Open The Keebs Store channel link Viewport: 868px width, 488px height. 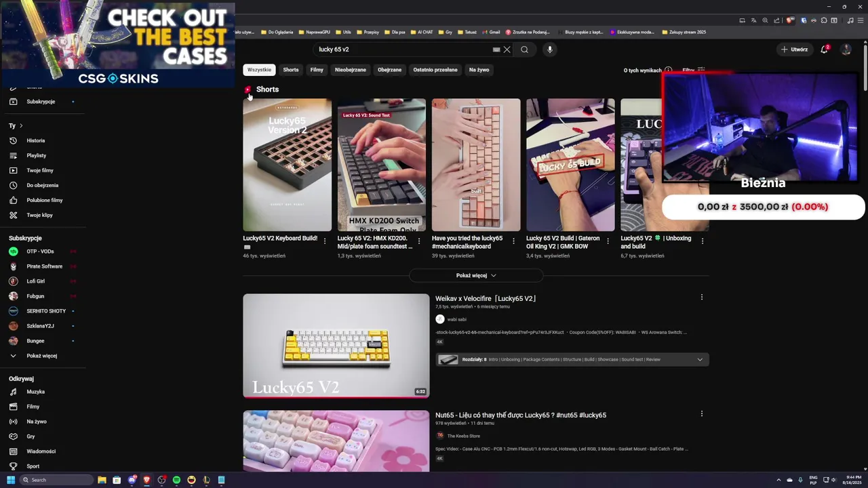tap(464, 436)
